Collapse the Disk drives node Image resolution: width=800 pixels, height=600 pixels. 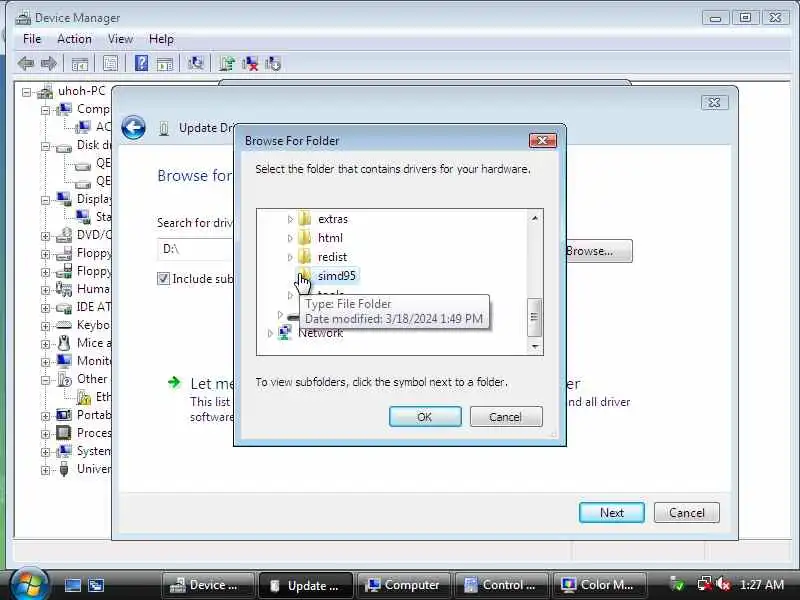(45, 146)
